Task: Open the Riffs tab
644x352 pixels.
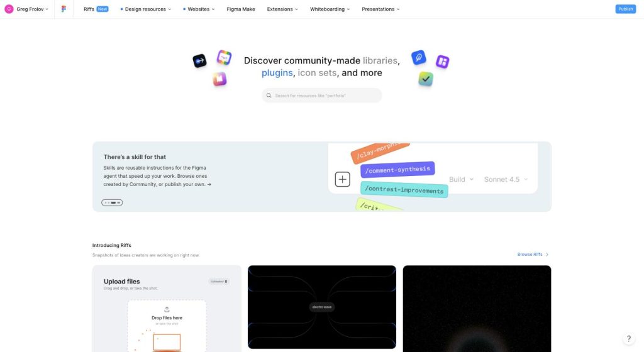Action: [89, 9]
